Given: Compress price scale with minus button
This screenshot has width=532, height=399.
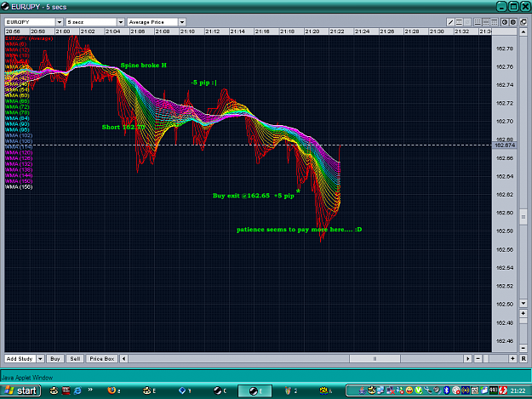Looking at the screenshot, I should (523, 348).
